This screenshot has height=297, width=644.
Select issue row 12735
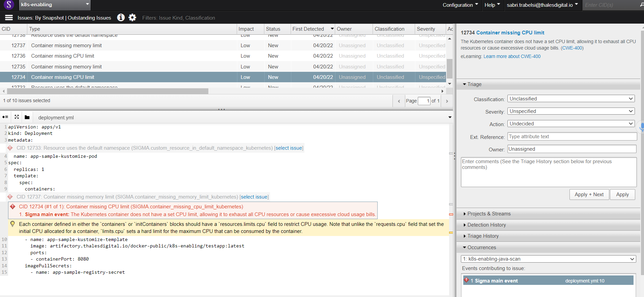click(223, 67)
